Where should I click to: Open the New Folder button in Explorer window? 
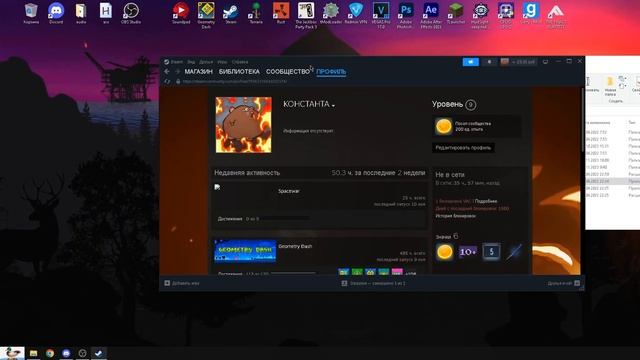click(610, 86)
